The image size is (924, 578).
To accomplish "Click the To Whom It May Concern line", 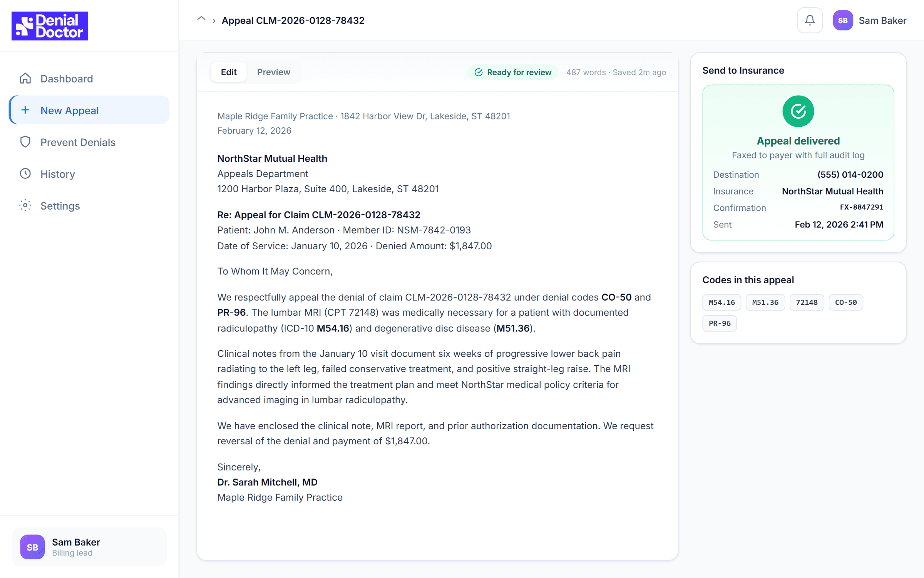I will (275, 271).
